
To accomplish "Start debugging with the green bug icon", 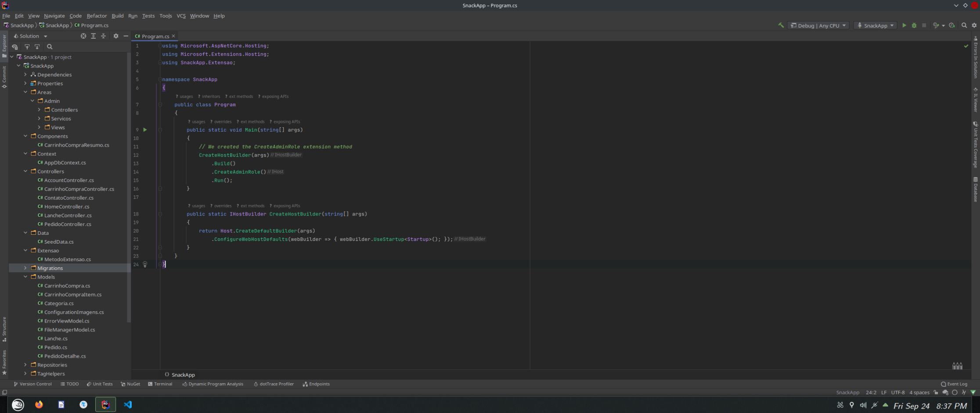I will (x=914, y=25).
